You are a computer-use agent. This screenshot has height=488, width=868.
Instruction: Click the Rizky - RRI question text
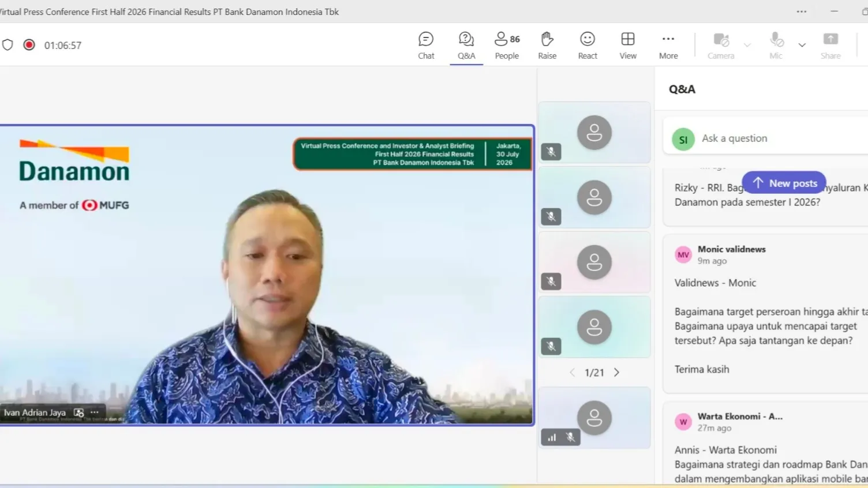tap(771, 195)
